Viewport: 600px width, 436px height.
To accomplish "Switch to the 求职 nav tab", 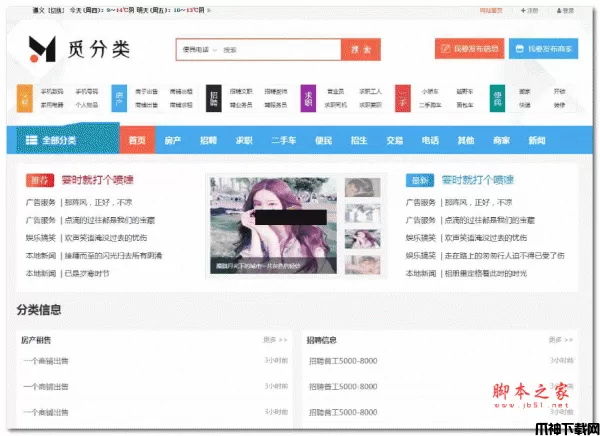I will point(244,140).
